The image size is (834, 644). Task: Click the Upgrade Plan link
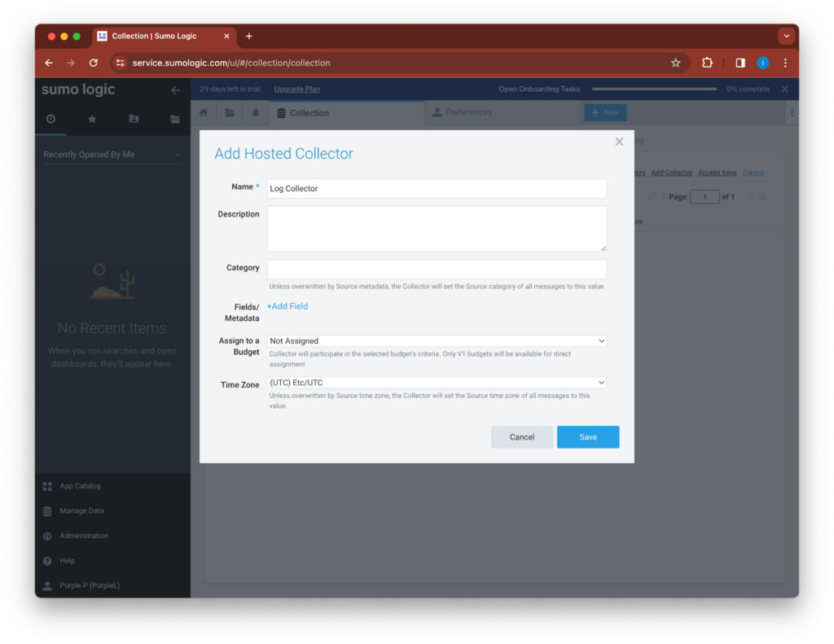296,89
